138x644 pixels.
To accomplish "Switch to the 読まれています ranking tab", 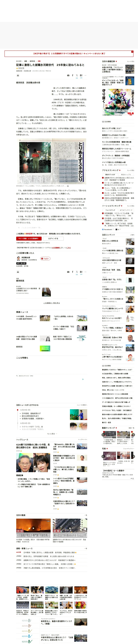I will tap(110, 175).
